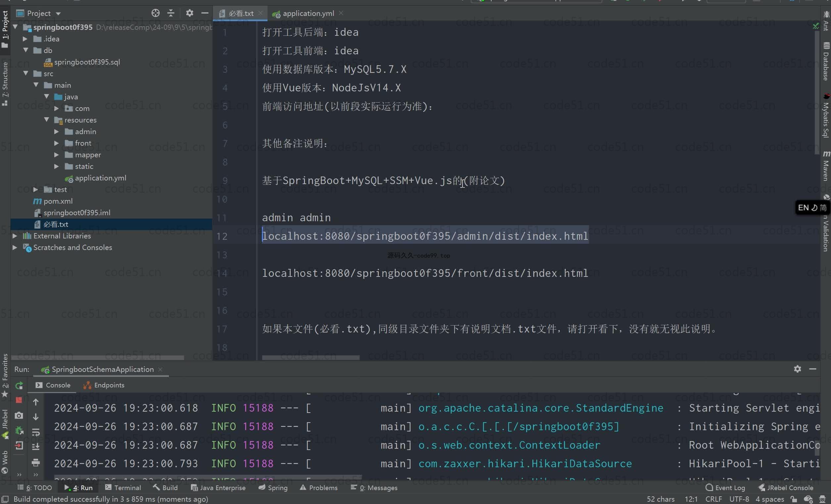The height and width of the screenshot is (504, 831).
Task: Expand Scratches and Consoles node
Action: 15,247
